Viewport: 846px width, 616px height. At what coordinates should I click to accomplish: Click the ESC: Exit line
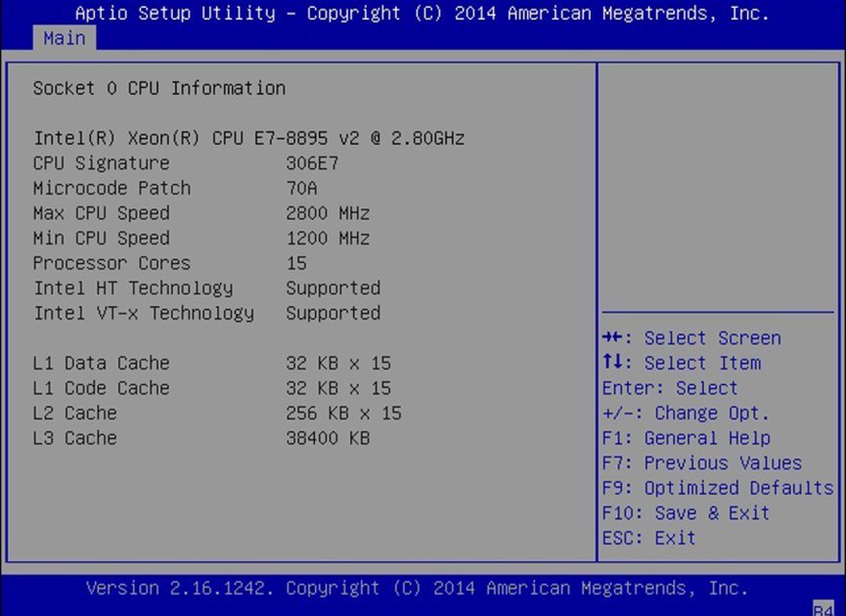(649, 538)
